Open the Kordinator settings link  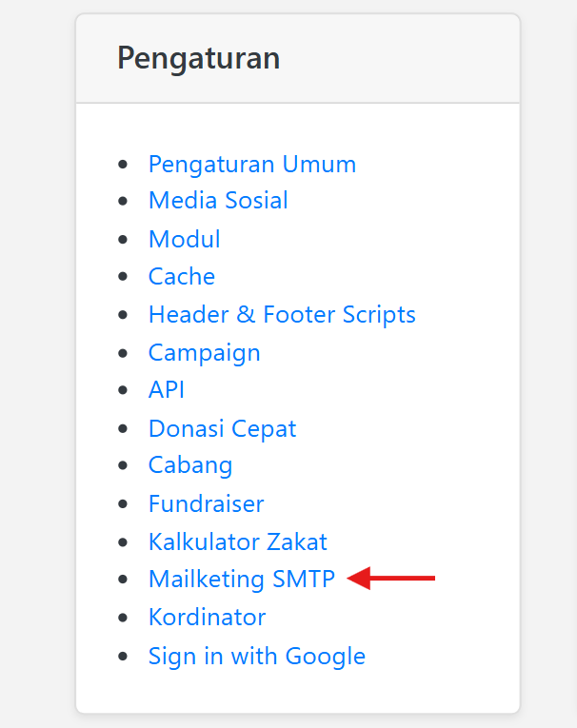[x=207, y=617]
